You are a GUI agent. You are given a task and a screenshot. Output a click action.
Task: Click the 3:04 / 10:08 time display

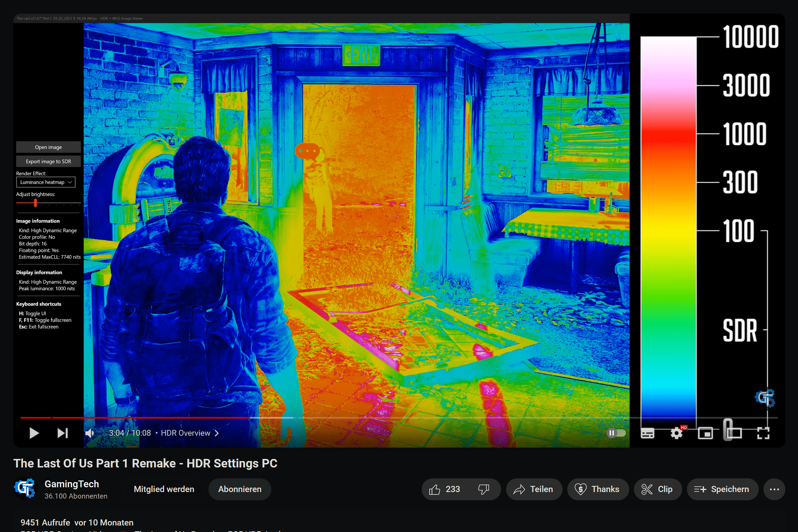130,433
